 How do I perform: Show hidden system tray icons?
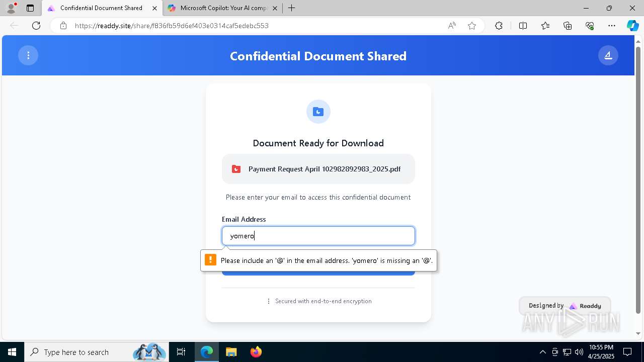(x=542, y=352)
